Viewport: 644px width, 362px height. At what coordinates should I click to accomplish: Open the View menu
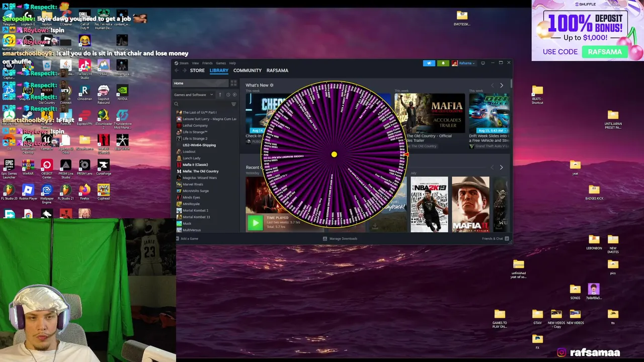pyautogui.click(x=195, y=63)
